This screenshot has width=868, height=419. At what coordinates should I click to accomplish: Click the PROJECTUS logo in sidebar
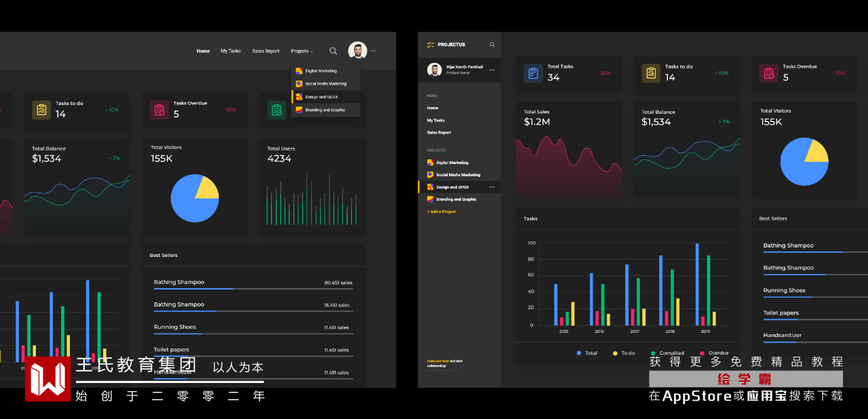446,45
